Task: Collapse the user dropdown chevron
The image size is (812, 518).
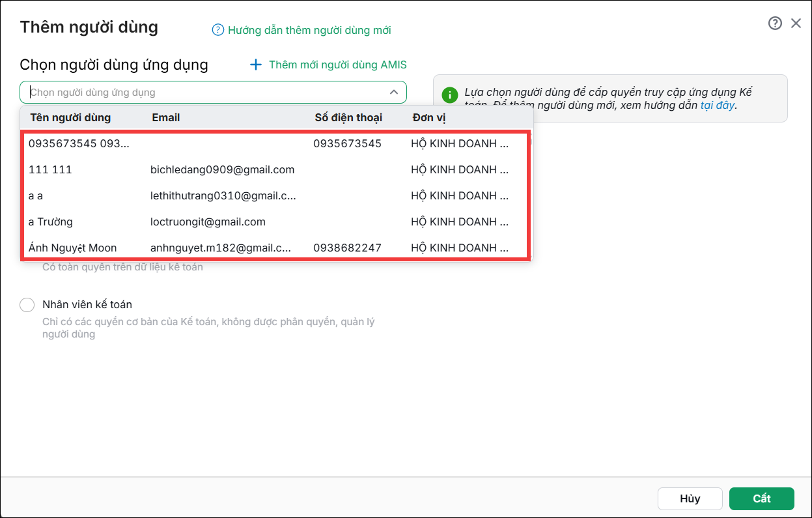Action: tap(394, 93)
